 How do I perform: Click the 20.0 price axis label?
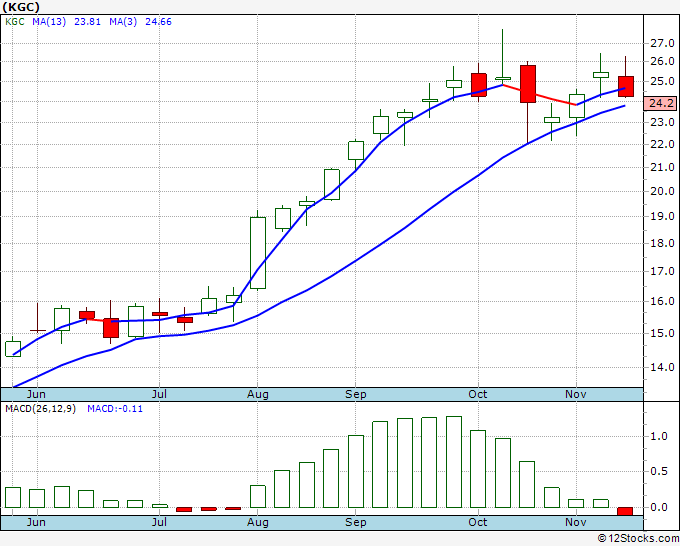(x=662, y=191)
